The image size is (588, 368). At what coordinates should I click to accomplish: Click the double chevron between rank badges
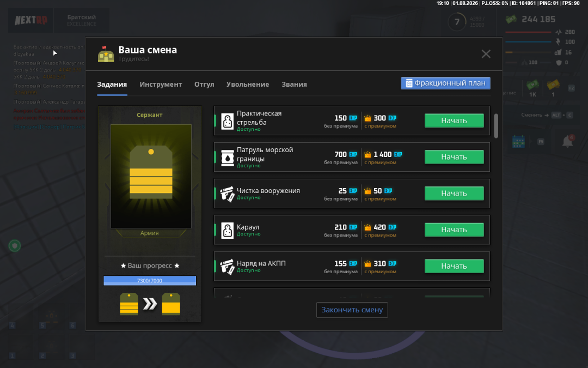(x=150, y=304)
